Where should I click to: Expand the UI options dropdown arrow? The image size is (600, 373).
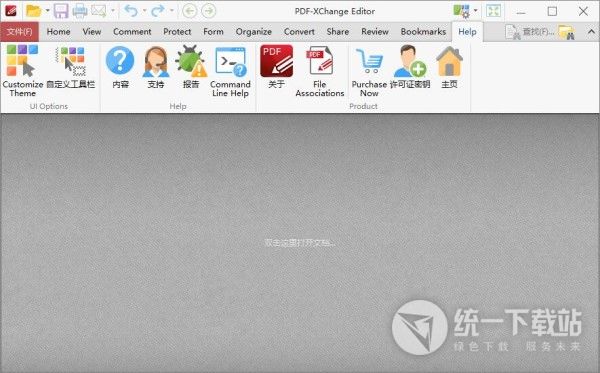click(x=476, y=11)
